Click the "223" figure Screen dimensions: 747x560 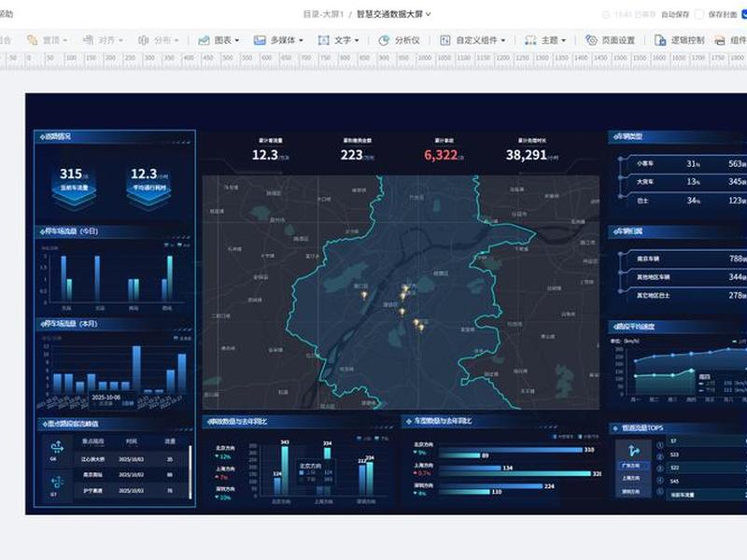coord(352,155)
